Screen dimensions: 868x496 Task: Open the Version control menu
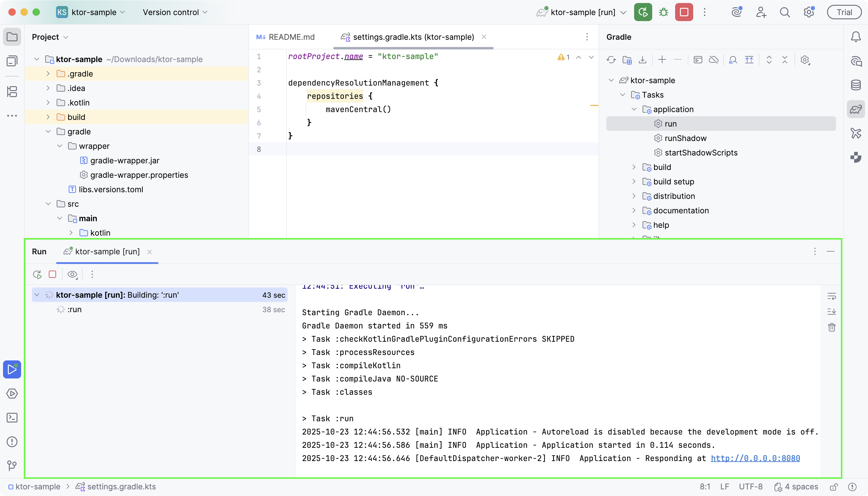click(x=175, y=12)
